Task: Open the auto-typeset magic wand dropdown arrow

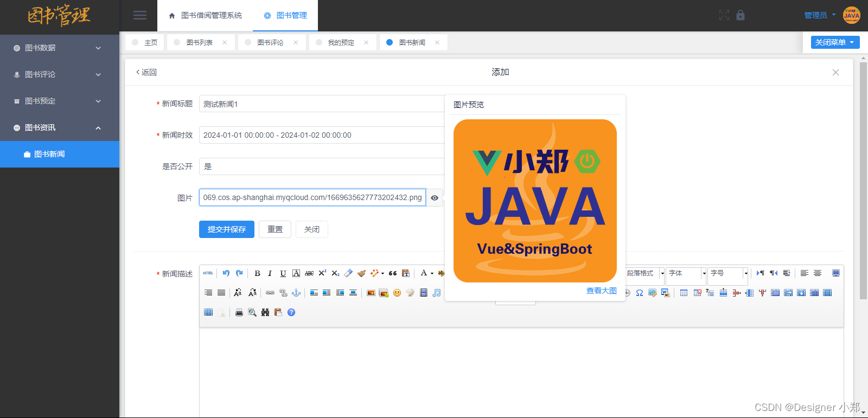Action: (382, 273)
